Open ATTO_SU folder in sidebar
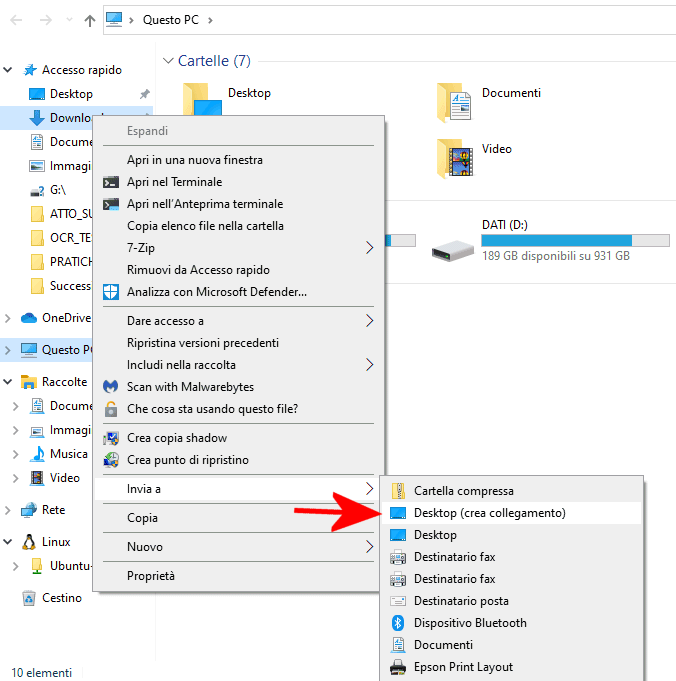 click(x=61, y=214)
